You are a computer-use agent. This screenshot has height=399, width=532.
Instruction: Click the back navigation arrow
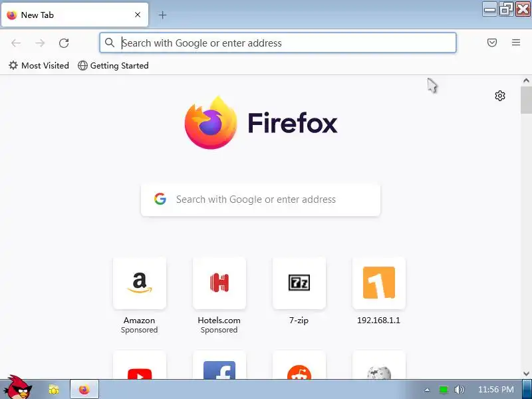pos(16,43)
